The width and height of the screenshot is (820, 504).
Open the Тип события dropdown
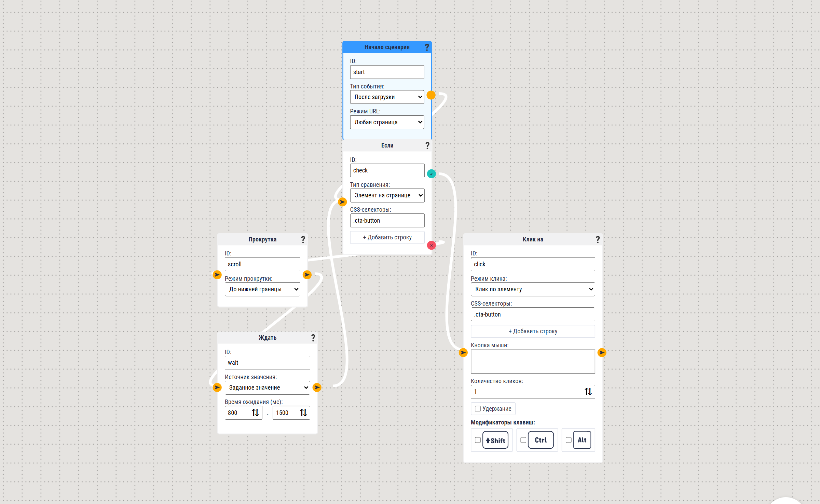(387, 97)
